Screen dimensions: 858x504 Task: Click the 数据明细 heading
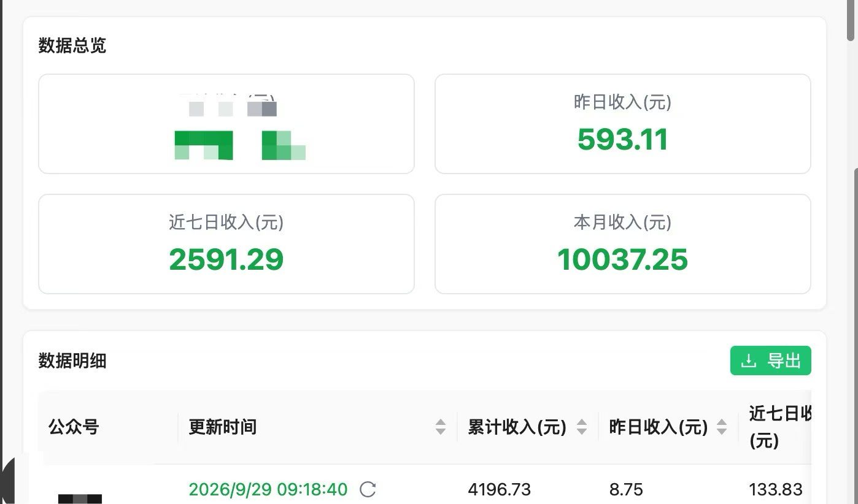pyautogui.click(x=72, y=361)
